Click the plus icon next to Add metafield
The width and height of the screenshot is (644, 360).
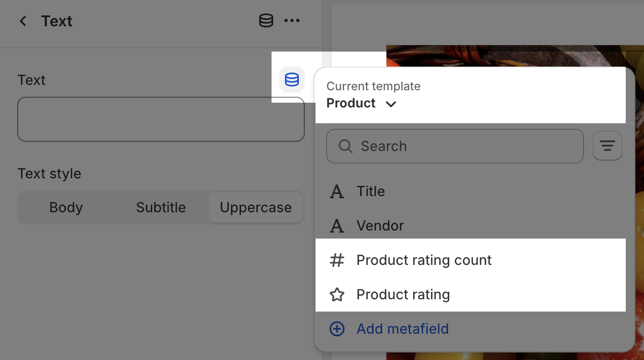pyautogui.click(x=336, y=329)
